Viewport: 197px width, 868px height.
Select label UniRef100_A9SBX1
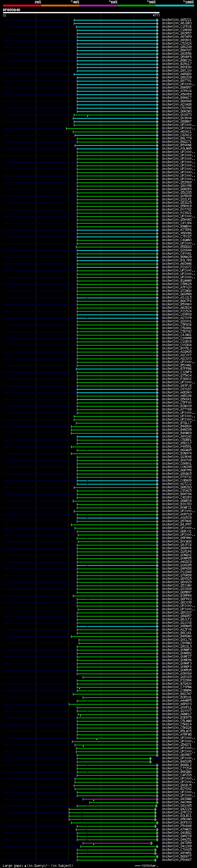pos(176,40)
